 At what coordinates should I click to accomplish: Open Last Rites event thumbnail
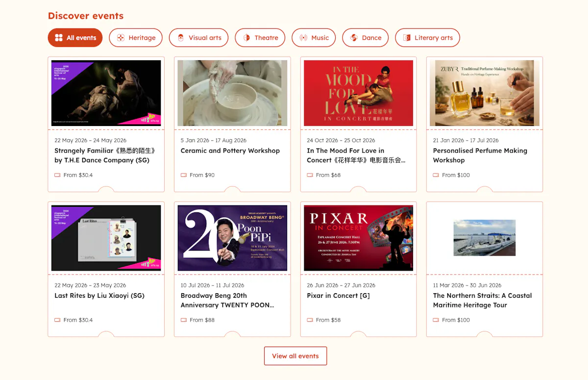click(x=106, y=238)
